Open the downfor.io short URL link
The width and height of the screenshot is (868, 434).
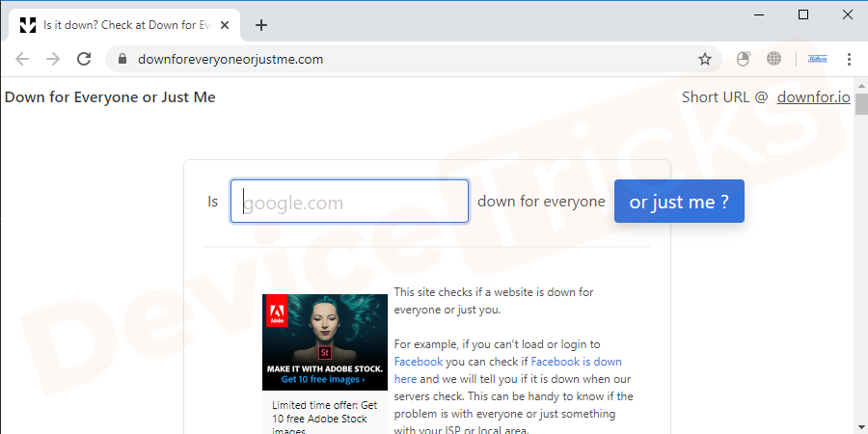[813, 97]
